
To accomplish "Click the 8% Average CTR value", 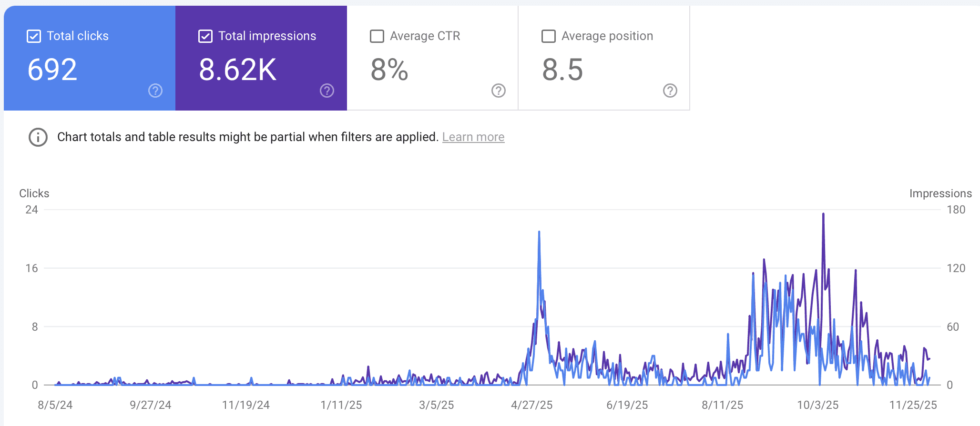I will [x=389, y=70].
